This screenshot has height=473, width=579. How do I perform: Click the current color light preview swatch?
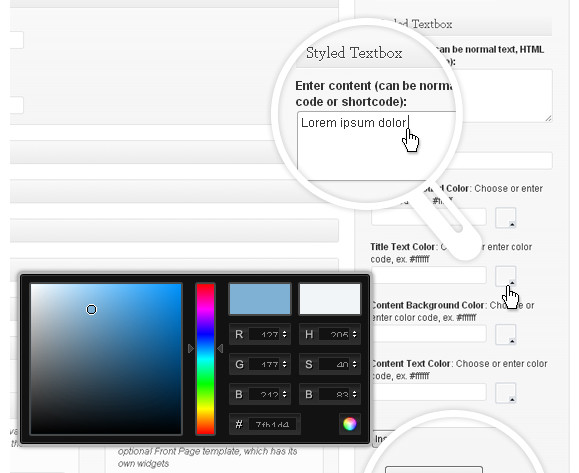(330, 299)
